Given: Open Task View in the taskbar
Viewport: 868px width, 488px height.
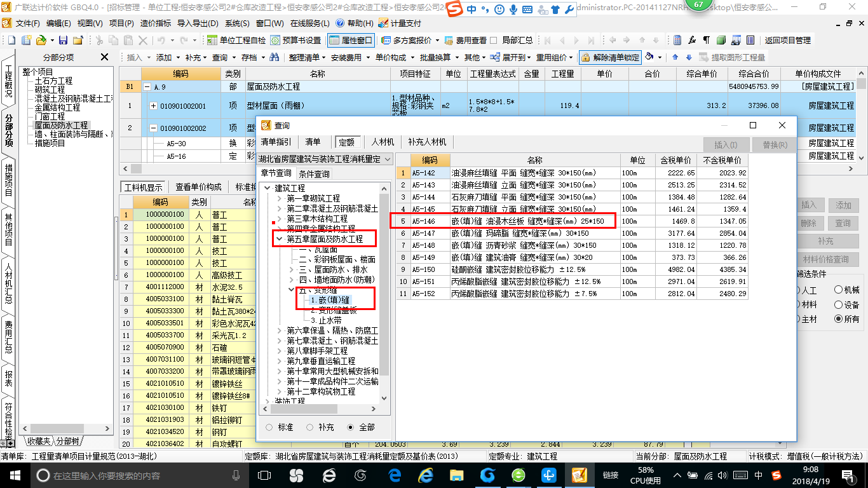Looking at the screenshot, I should tap(263, 475).
